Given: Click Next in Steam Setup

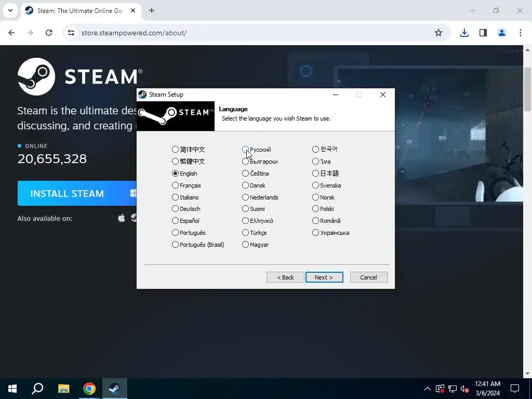Looking at the screenshot, I should [x=324, y=277].
